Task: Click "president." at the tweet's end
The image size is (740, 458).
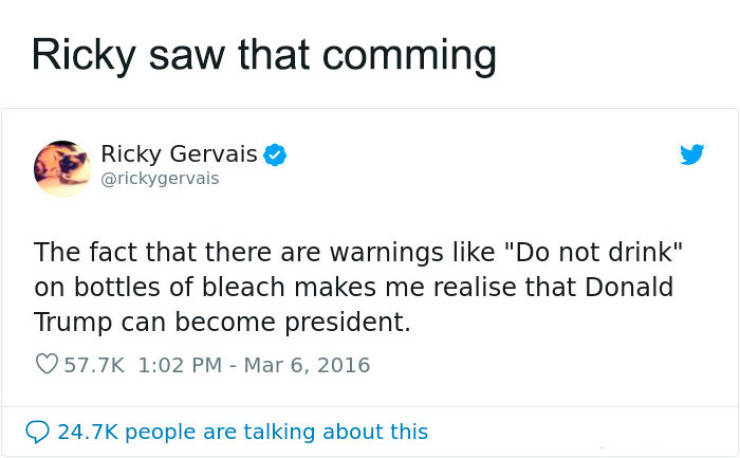Action: pos(347,323)
